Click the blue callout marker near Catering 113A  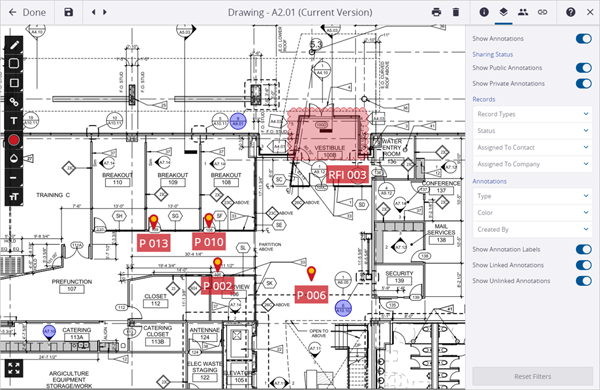49,332
